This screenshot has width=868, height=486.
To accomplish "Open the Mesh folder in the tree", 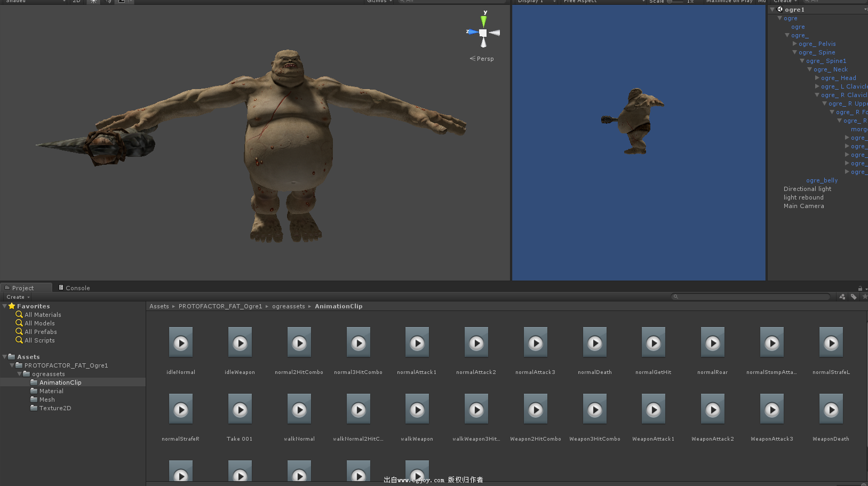I will coord(43,400).
